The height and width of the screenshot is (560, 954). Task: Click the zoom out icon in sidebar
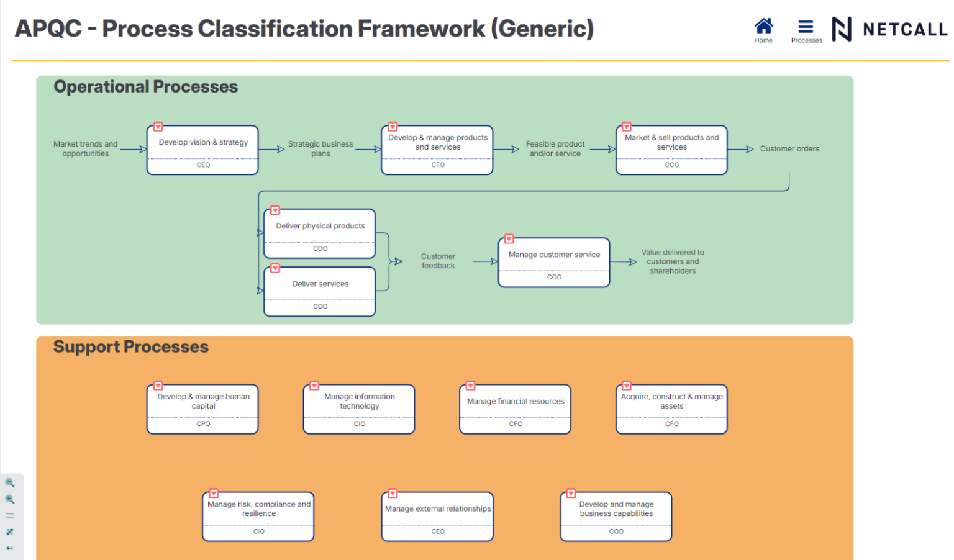[x=10, y=483]
